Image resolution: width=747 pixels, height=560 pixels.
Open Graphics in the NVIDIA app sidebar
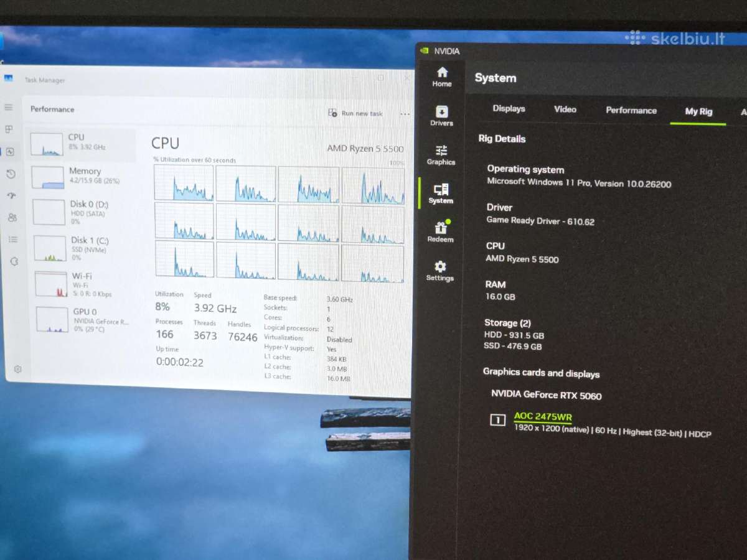[441, 155]
